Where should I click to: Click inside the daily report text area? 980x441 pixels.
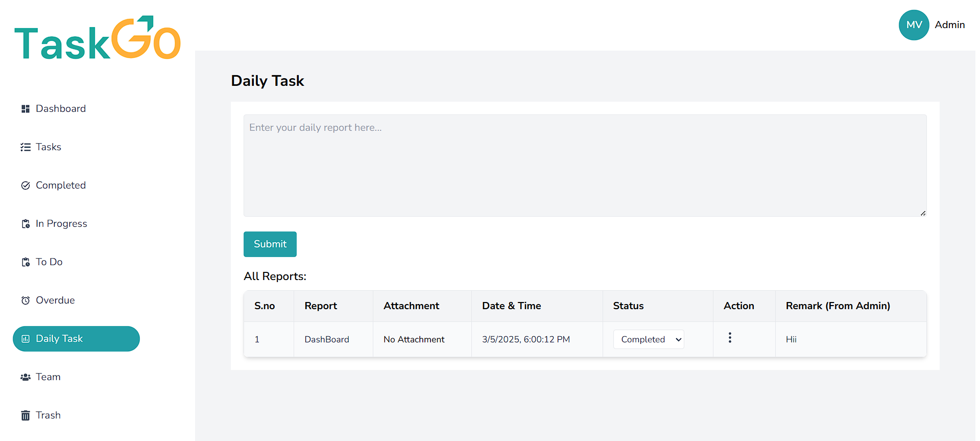[585, 166]
